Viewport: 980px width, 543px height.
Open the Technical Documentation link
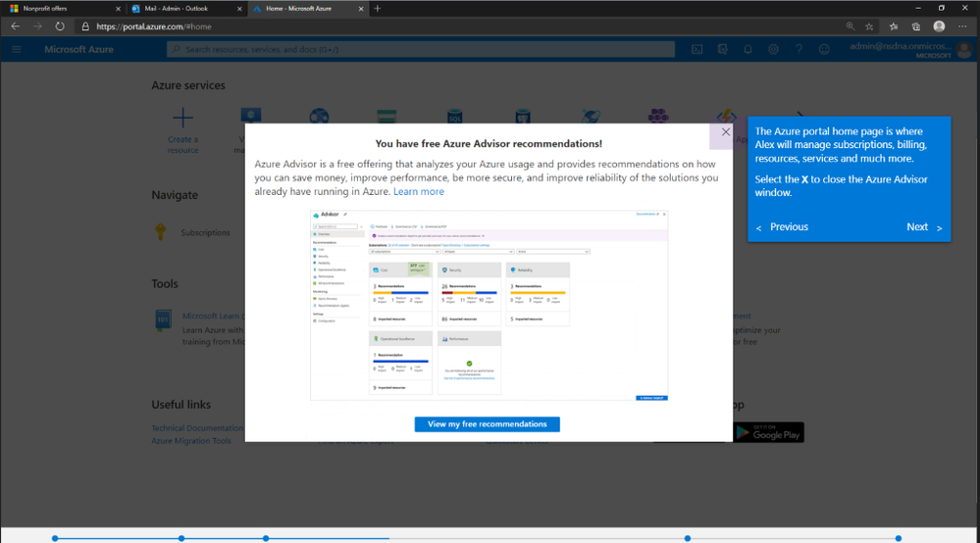click(197, 428)
